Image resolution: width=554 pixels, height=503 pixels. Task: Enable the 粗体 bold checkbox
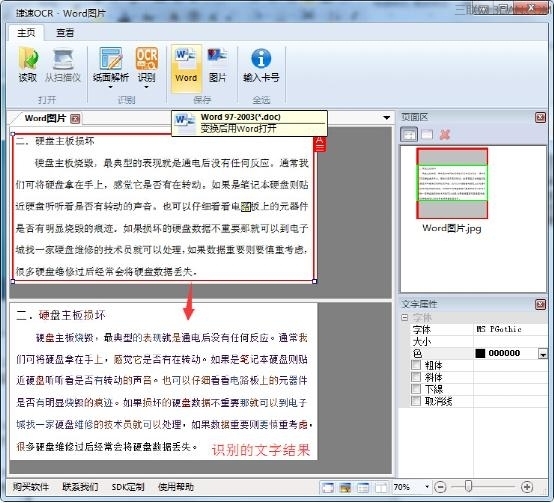pyautogui.click(x=416, y=365)
